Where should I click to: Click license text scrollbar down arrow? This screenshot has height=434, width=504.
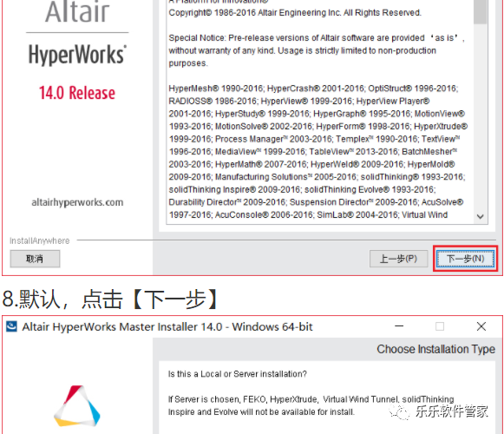[x=481, y=216]
